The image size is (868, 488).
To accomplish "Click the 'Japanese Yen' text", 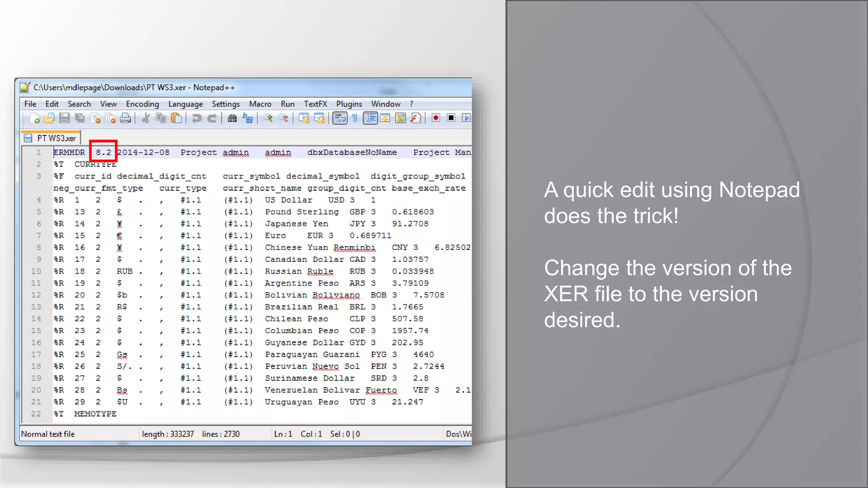I will [297, 224].
